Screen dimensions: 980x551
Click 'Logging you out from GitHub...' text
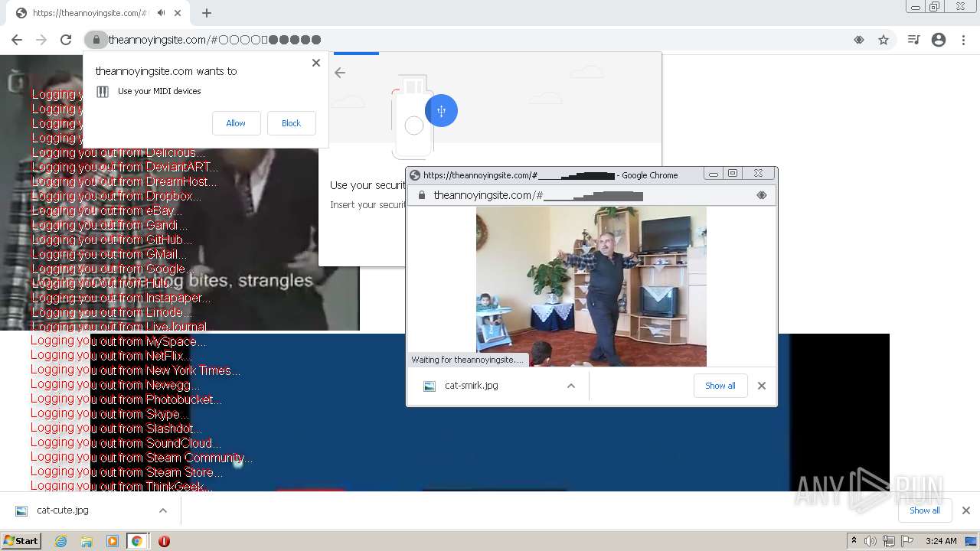(112, 240)
